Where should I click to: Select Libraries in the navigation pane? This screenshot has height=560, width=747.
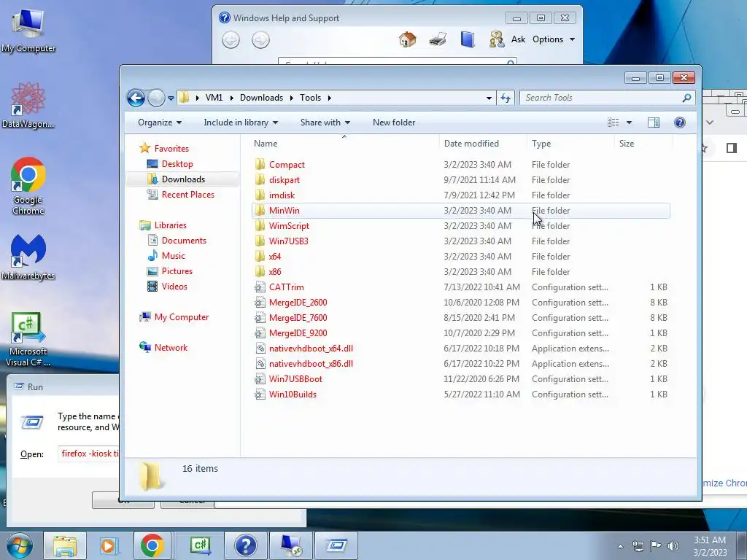click(171, 225)
